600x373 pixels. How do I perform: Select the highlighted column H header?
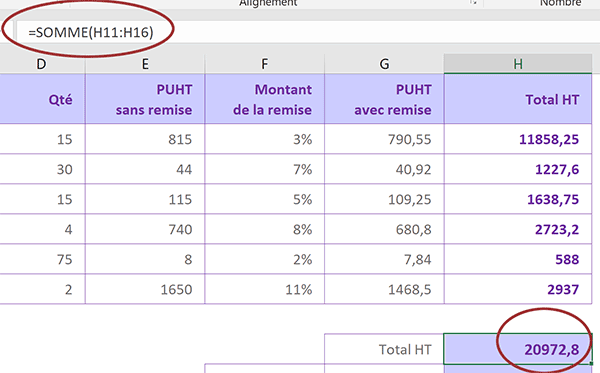pyautogui.click(x=518, y=64)
